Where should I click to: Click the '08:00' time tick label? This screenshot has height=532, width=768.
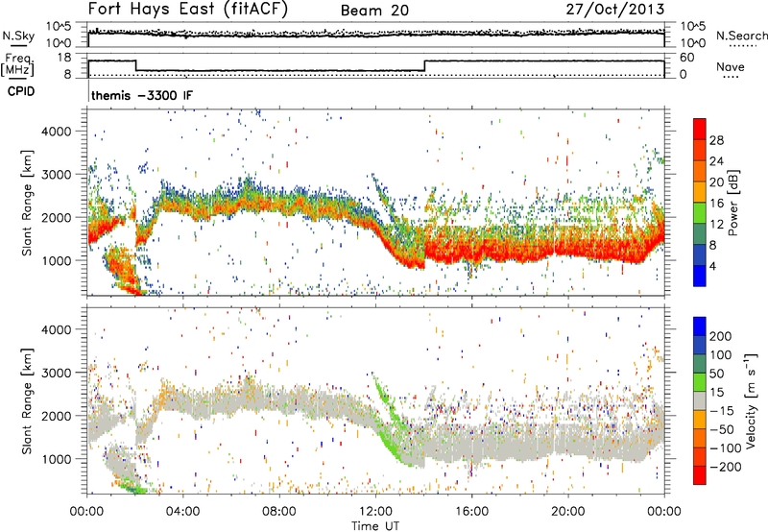click(x=278, y=512)
